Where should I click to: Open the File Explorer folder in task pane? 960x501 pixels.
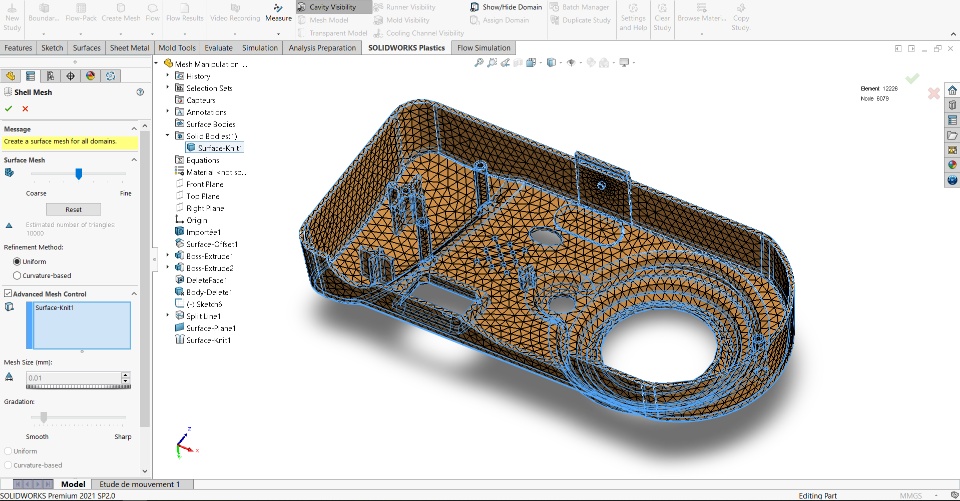(952, 135)
